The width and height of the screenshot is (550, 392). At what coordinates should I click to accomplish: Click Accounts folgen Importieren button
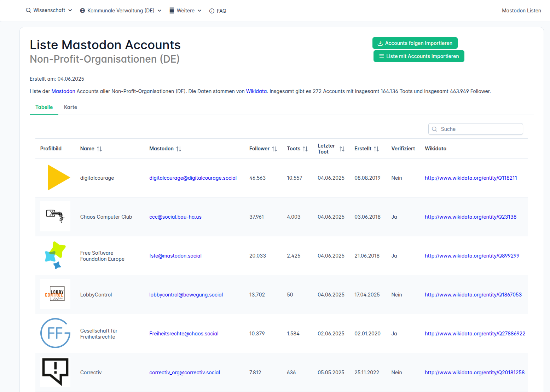point(415,43)
